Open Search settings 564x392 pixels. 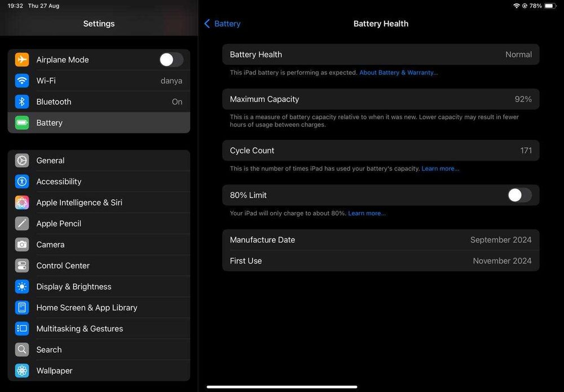pyautogui.click(x=99, y=350)
